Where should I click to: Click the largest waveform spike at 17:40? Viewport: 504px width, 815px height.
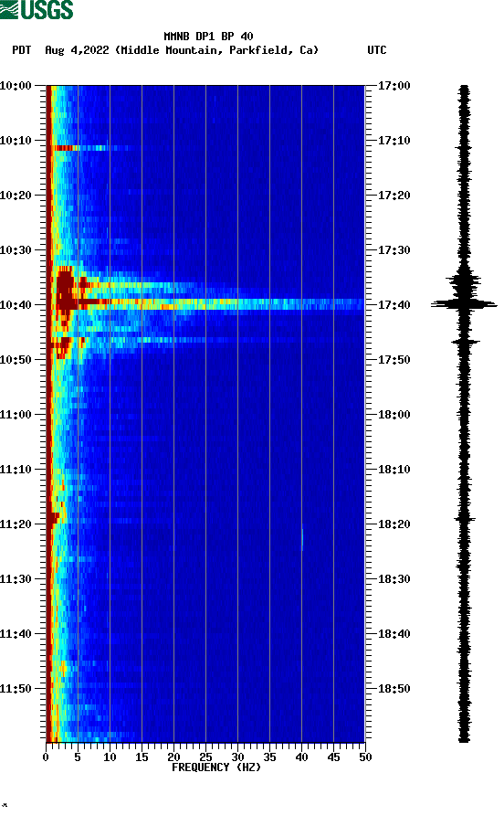[464, 304]
